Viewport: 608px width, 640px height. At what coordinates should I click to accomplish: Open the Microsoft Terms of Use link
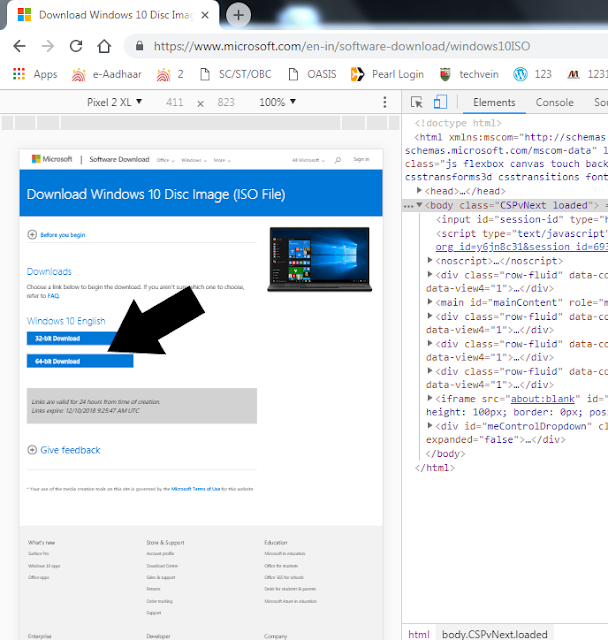click(195, 489)
